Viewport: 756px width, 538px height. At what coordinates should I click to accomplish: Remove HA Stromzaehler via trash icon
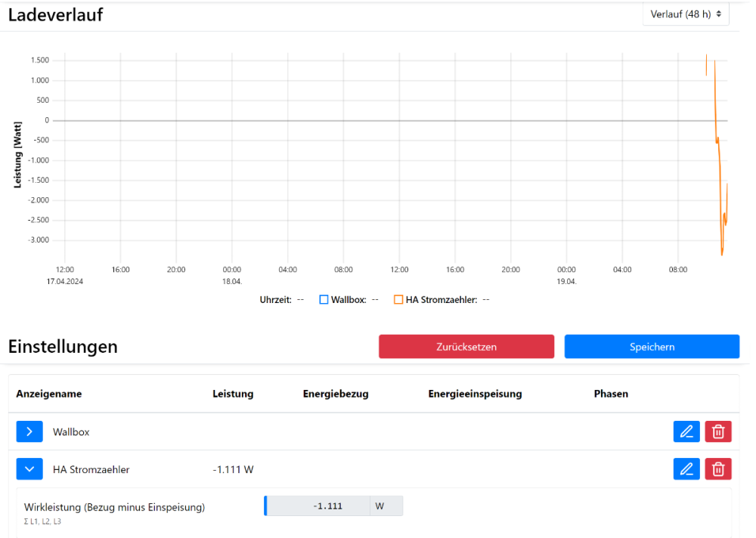718,469
